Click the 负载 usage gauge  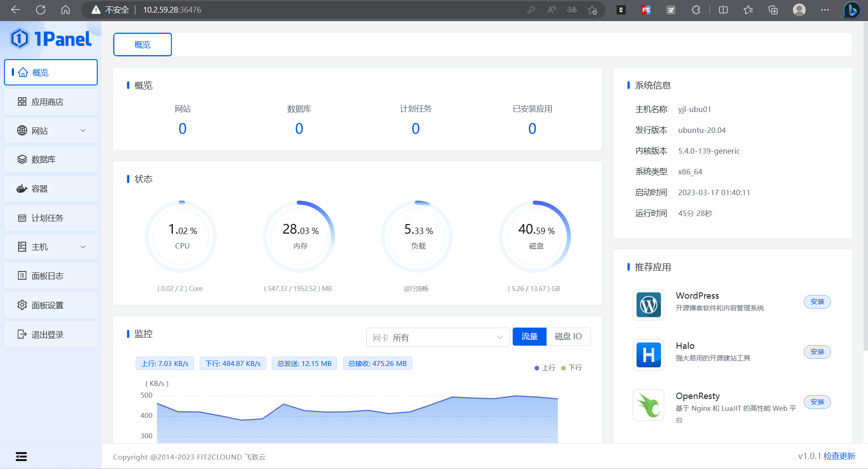[x=417, y=236]
